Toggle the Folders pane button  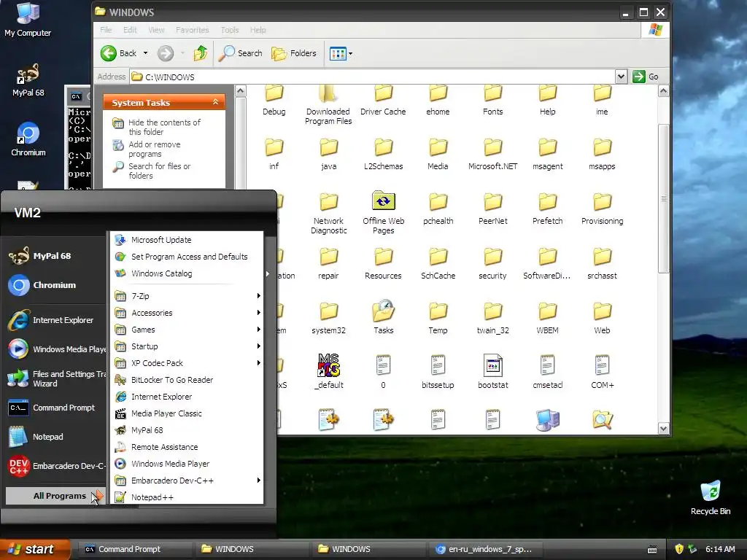coord(294,53)
